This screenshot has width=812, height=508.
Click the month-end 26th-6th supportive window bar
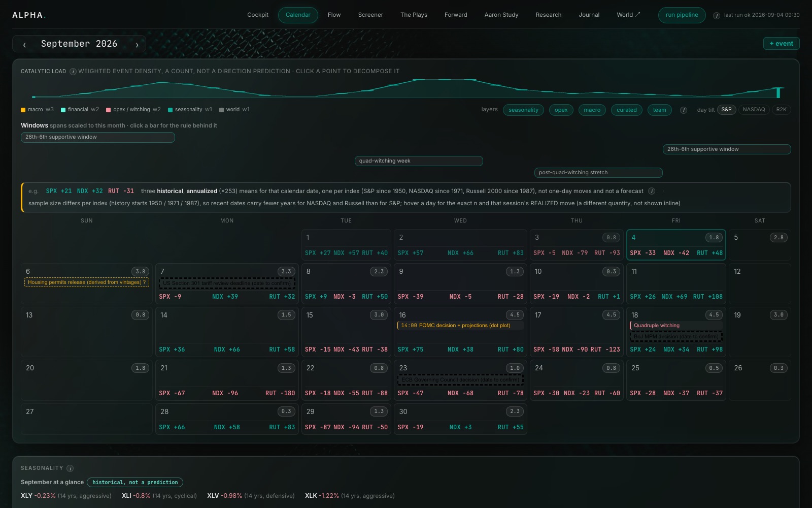click(727, 149)
